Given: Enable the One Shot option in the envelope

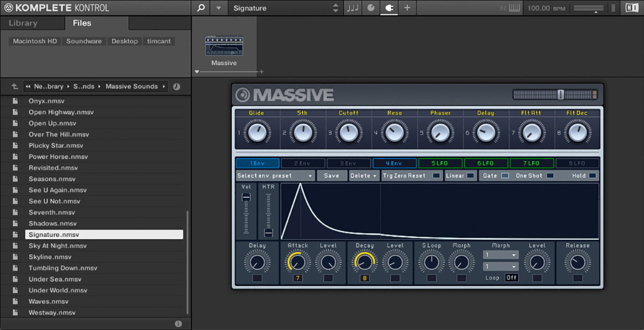Looking at the screenshot, I should coord(549,176).
